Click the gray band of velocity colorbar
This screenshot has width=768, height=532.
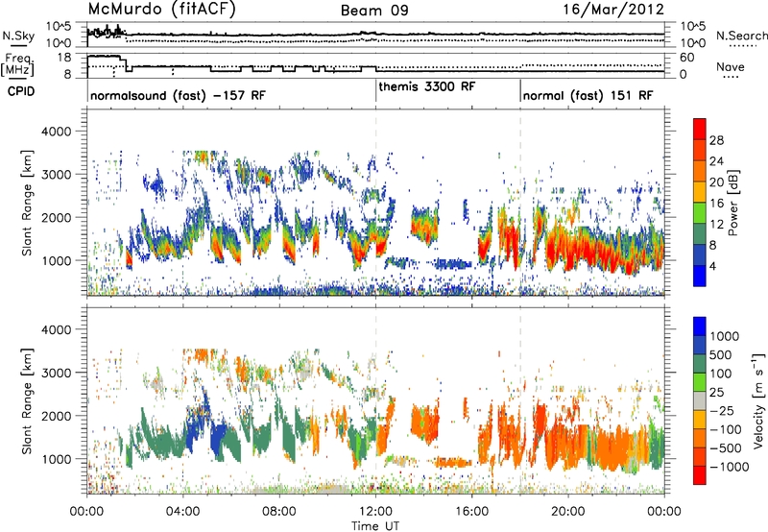click(x=700, y=400)
